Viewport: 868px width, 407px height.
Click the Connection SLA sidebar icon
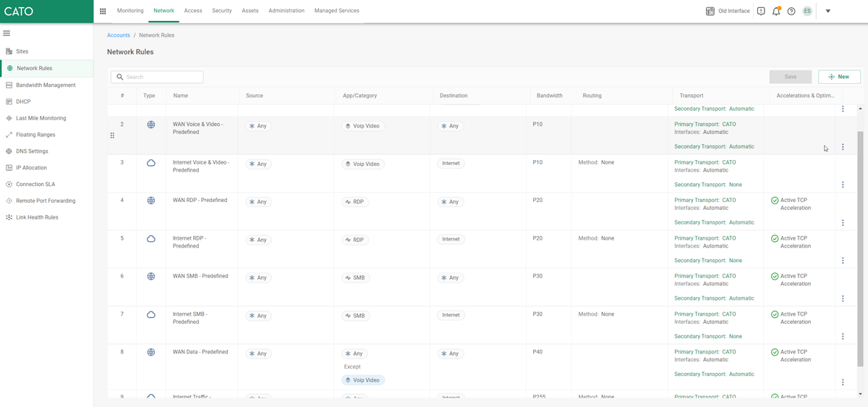[x=9, y=184]
